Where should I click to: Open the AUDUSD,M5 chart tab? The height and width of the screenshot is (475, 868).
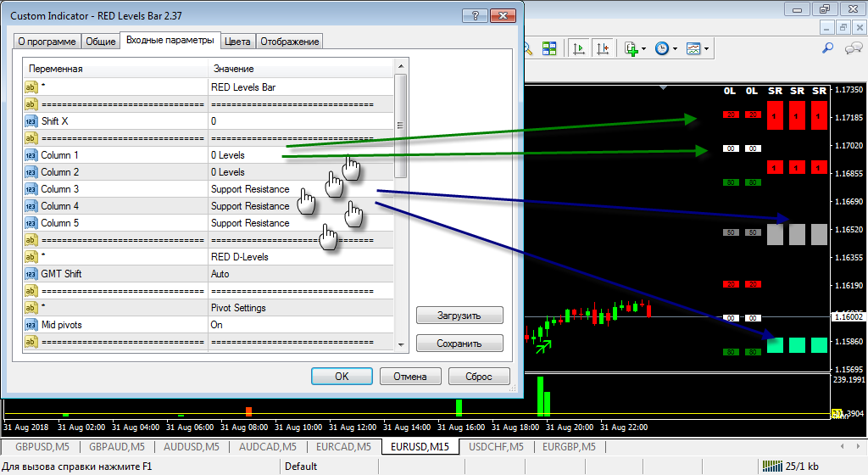tap(192, 447)
